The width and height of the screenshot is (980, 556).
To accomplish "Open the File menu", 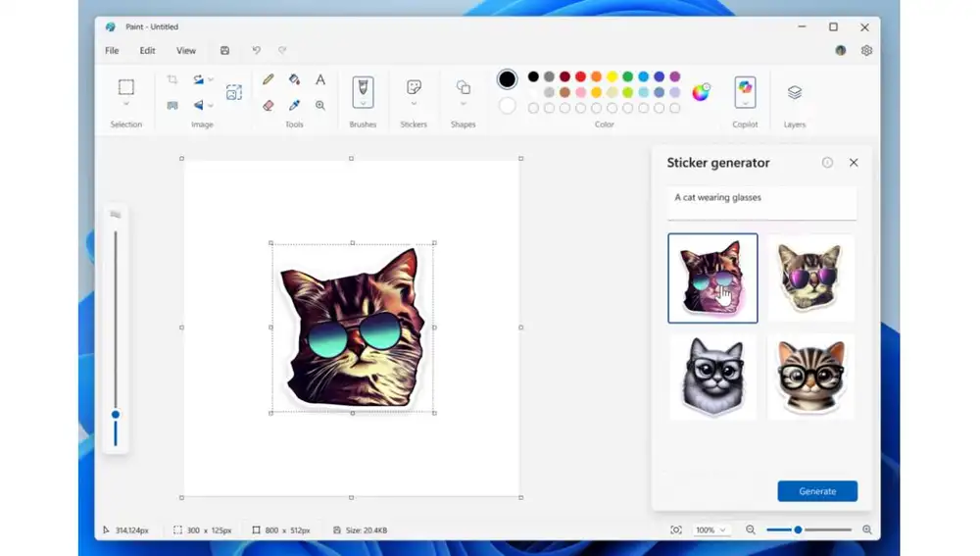I will pyautogui.click(x=112, y=51).
